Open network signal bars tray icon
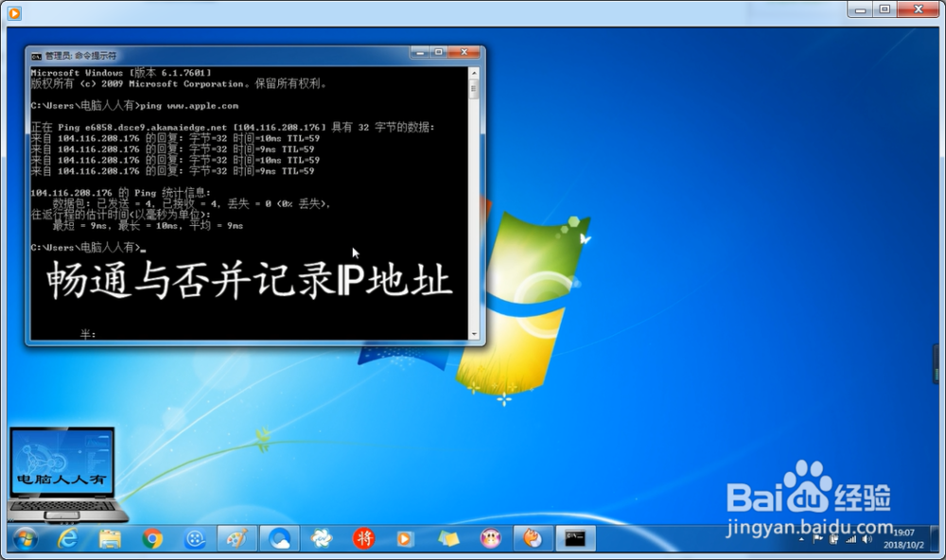This screenshot has width=946, height=560. pyautogui.click(x=850, y=539)
